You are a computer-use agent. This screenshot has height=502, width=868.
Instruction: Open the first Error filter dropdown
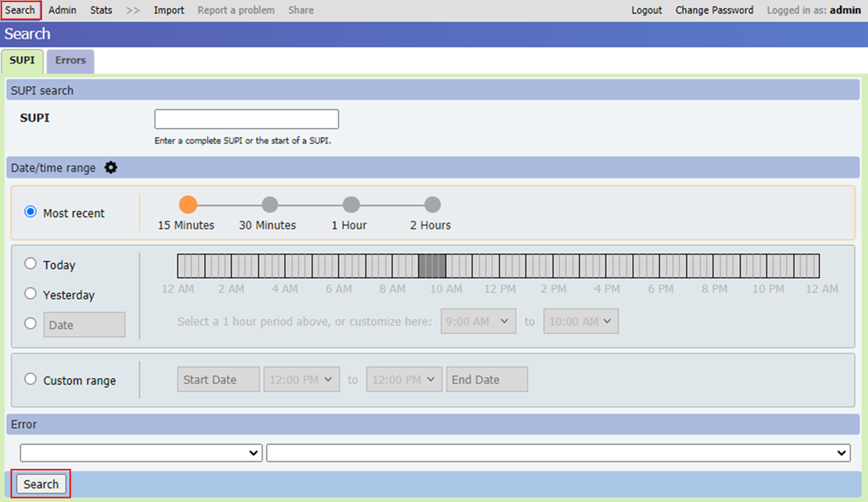pos(140,453)
